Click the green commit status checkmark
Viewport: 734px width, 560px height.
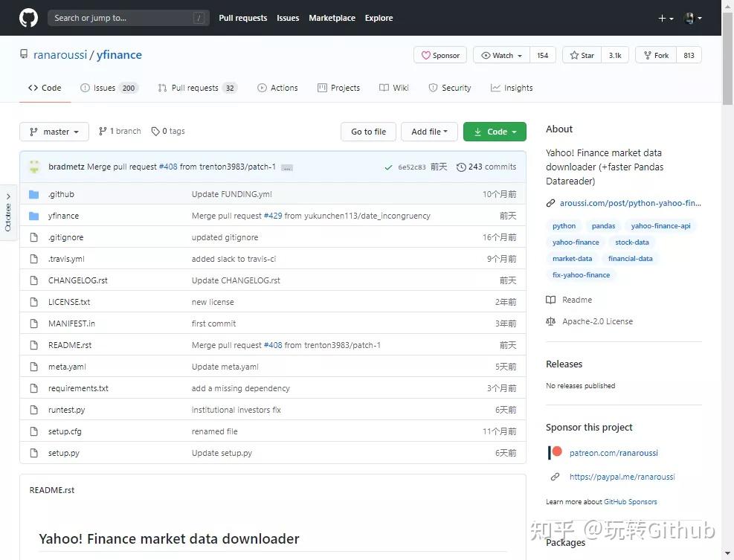pos(388,167)
